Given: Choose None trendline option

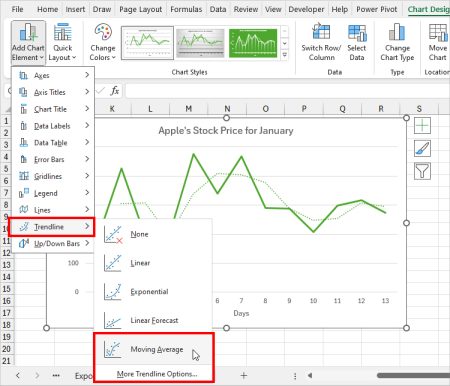Looking at the screenshot, I should pos(153,234).
